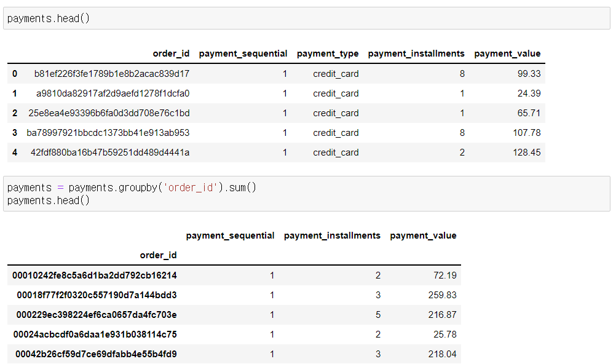The image size is (616, 364).
Task: Click the groupby order_id code cell
Action: pyautogui.click(x=306, y=194)
